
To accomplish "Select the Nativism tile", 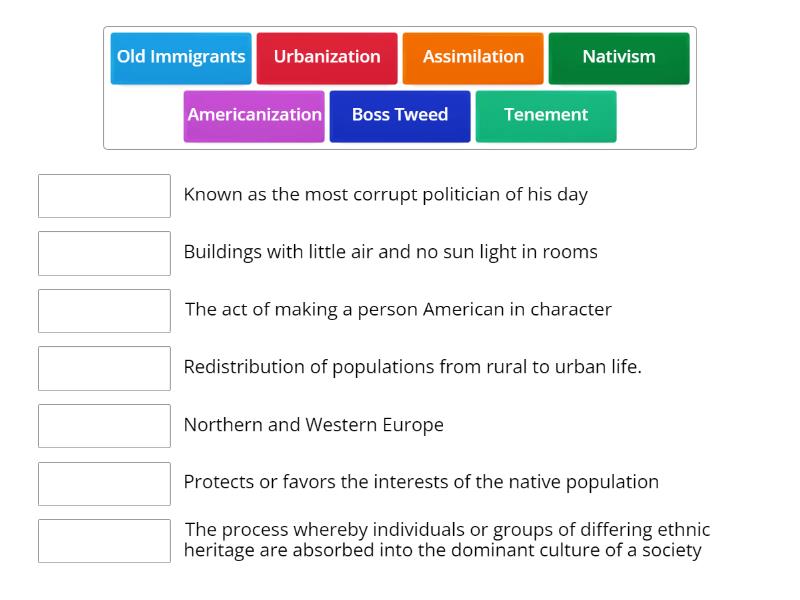I will pos(618,57).
